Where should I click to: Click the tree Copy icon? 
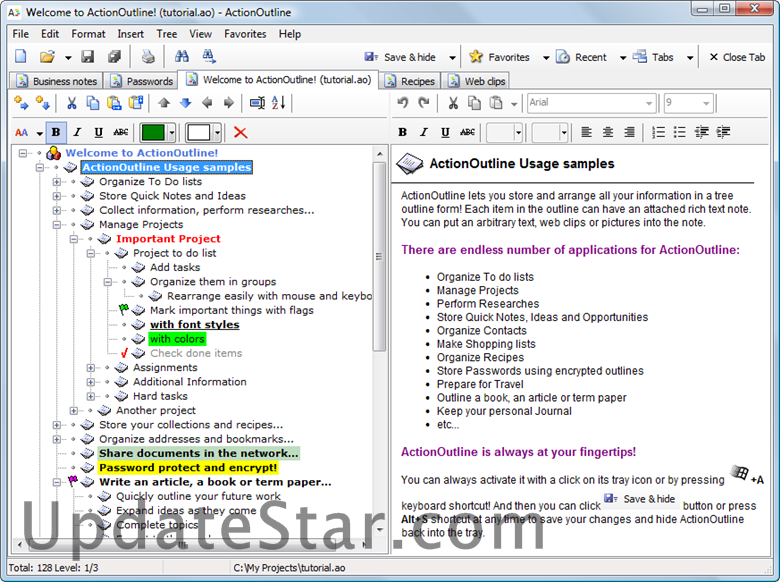click(x=93, y=103)
